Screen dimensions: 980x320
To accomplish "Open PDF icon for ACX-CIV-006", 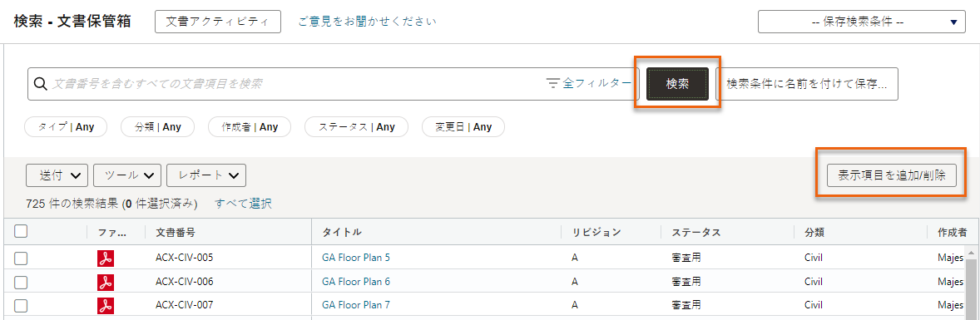I will click(x=106, y=282).
